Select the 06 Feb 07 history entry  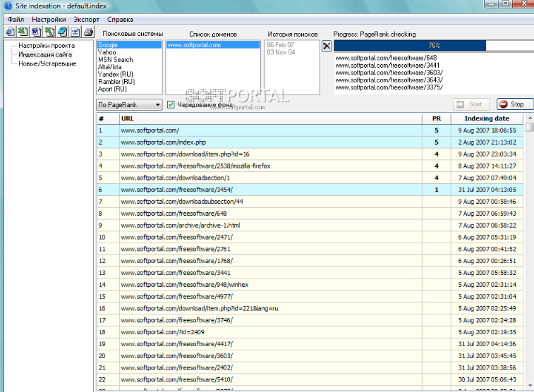281,45
